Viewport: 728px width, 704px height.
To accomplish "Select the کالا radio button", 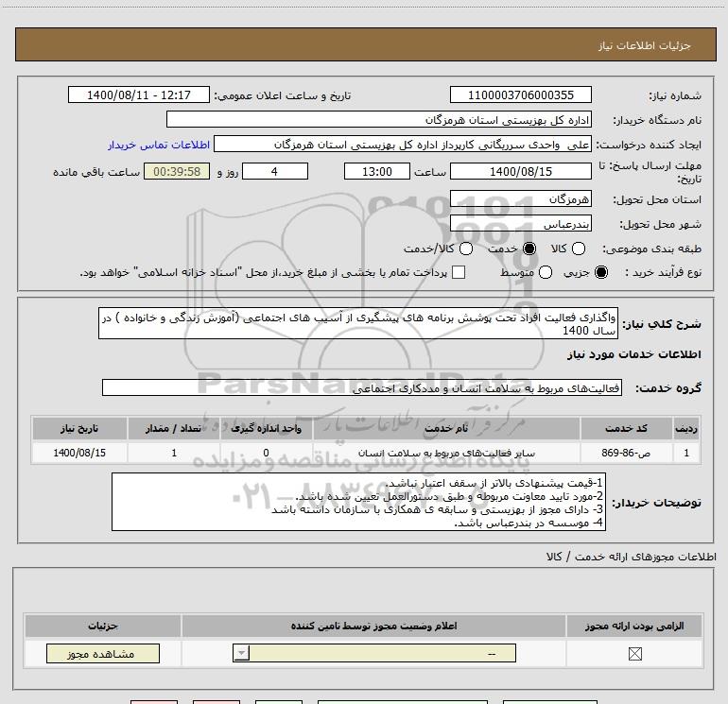I will [x=578, y=249].
